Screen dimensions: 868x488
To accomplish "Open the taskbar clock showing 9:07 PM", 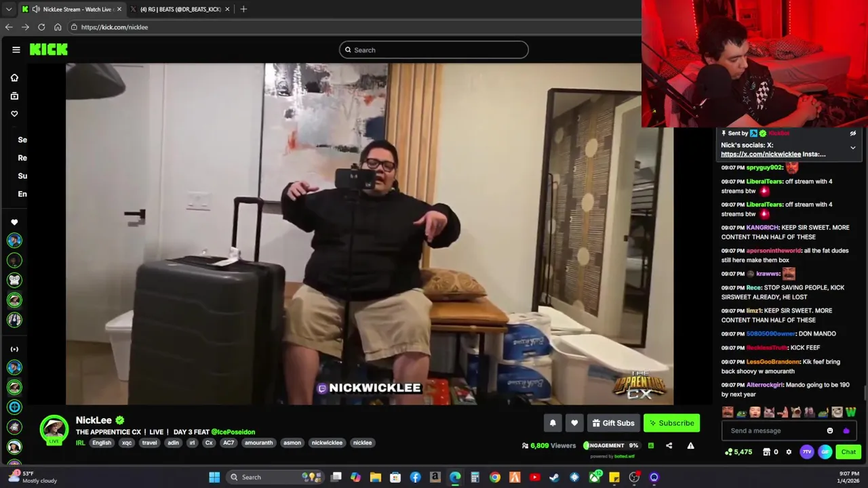I will click(849, 477).
